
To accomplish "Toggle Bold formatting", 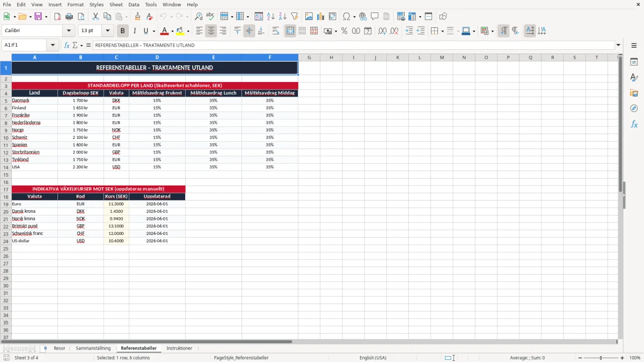I will (123, 31).
